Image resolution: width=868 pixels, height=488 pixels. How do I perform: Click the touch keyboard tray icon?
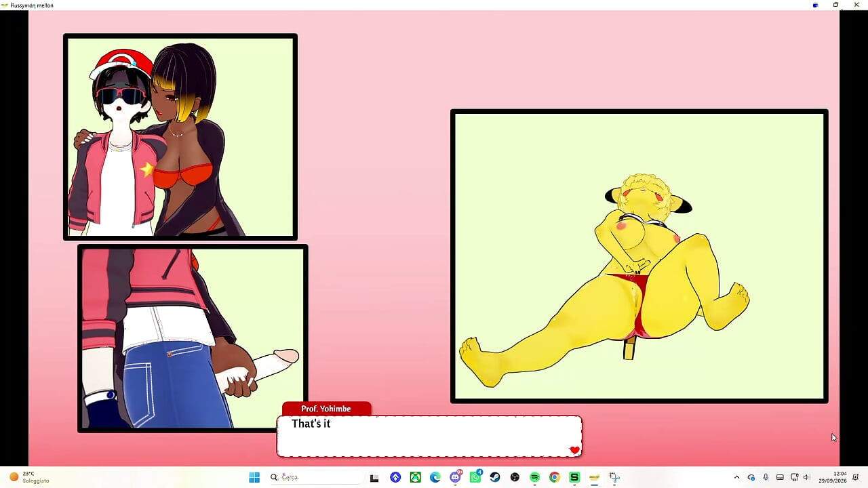coord(780,477)
